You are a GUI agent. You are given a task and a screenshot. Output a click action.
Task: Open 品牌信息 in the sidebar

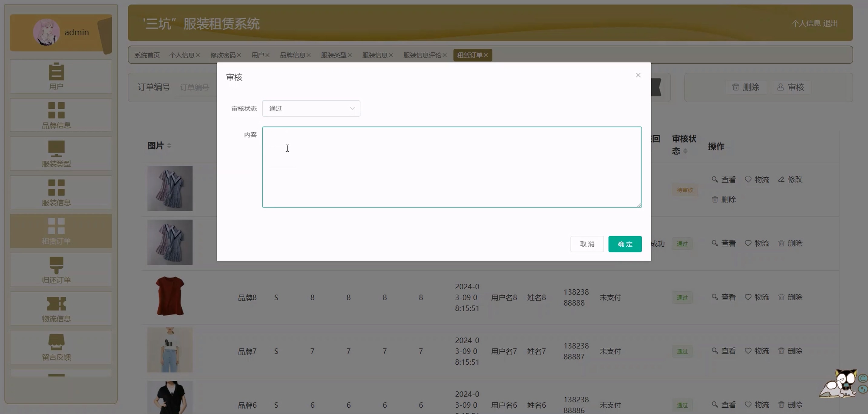pyautogui.click(x=61, y=115)
